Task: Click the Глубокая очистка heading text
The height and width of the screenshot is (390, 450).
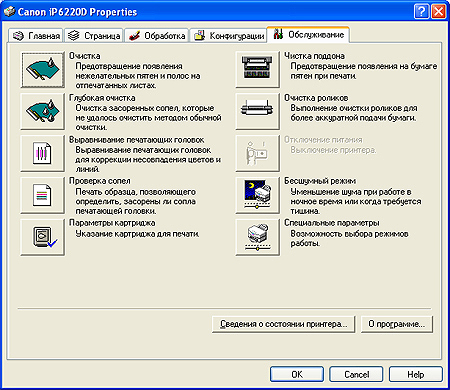Action: point(102,98)
